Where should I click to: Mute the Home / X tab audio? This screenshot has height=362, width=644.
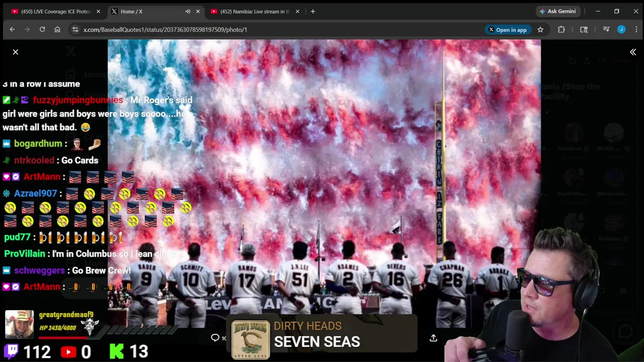(188, 12)
